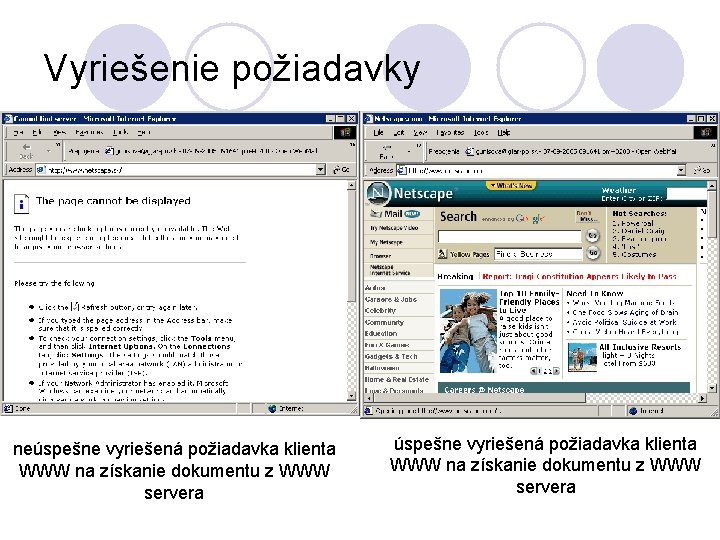Click Internet zone globe in Netscape window status bar
Image resolution: width=720 pixels, height=540 pixels.
[x=633, y=411]
